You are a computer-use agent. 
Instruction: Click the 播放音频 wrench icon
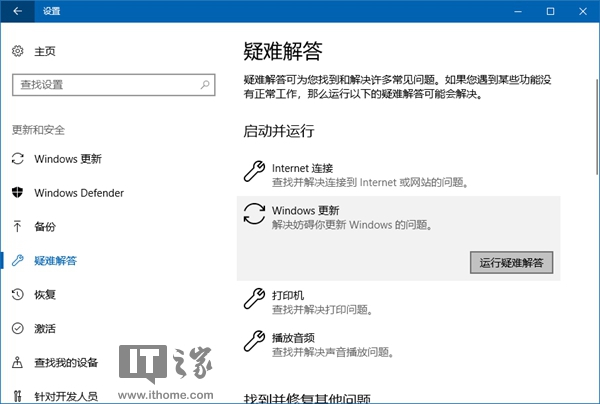pyautogui.click(x=254, y=341)
